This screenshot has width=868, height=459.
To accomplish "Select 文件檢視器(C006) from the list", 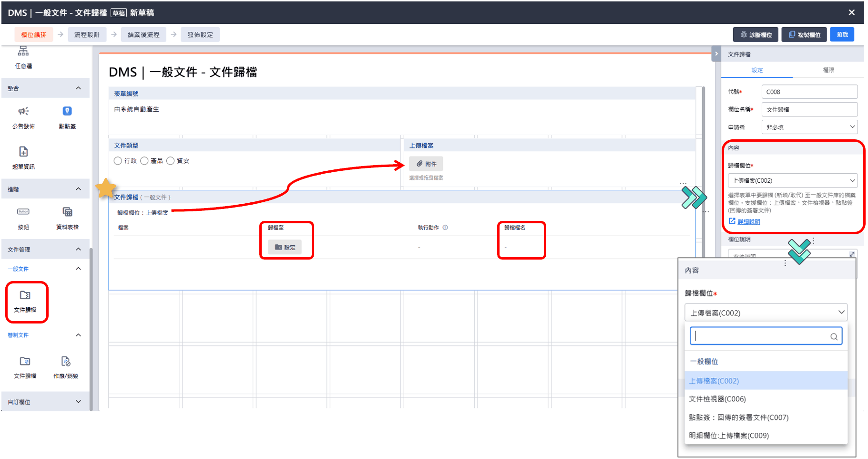I will pyautogui.click(x=717, y=399).
